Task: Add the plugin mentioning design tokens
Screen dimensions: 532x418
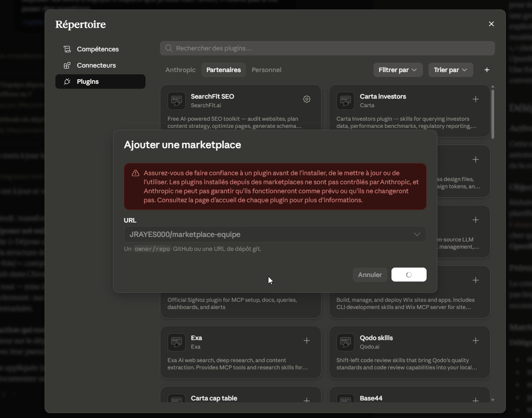Action: (475, 159)
